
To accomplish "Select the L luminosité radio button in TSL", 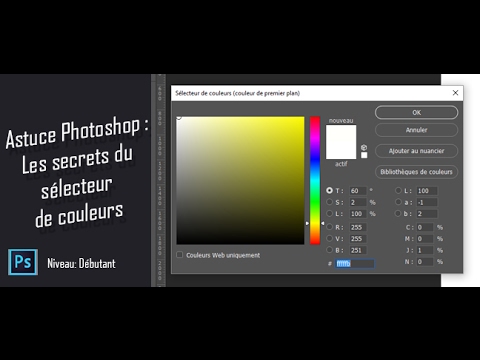I will (329, 213).
